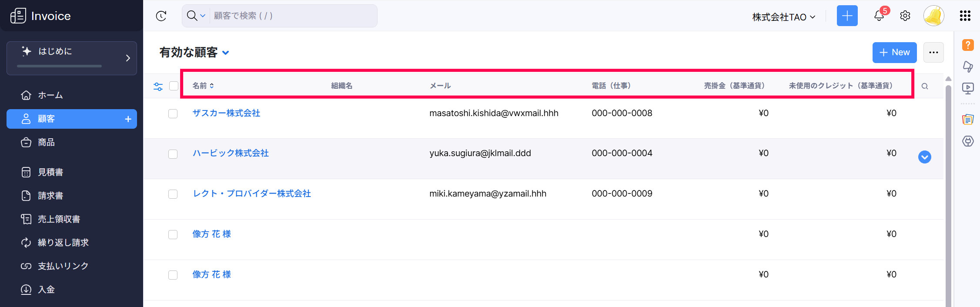This screenshot has width=980, height=307.
Task: Click the column customization filter icon
Action: click(x=158, y=87)
